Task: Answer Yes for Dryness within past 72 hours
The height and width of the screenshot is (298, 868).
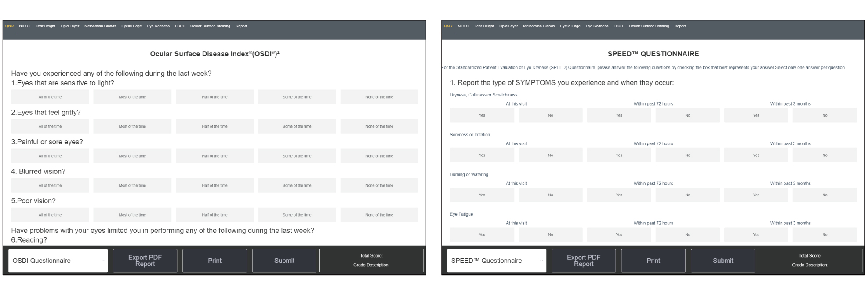Action: coord(619,115)
